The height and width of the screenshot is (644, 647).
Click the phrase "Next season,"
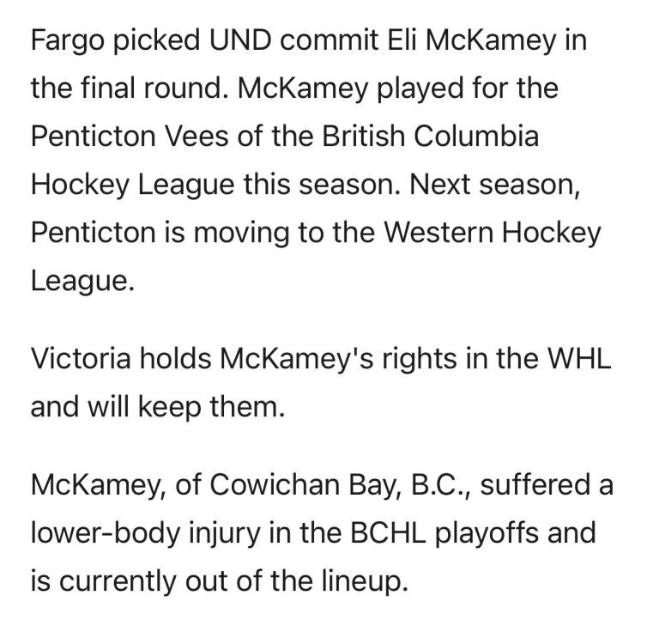[495, 185]
